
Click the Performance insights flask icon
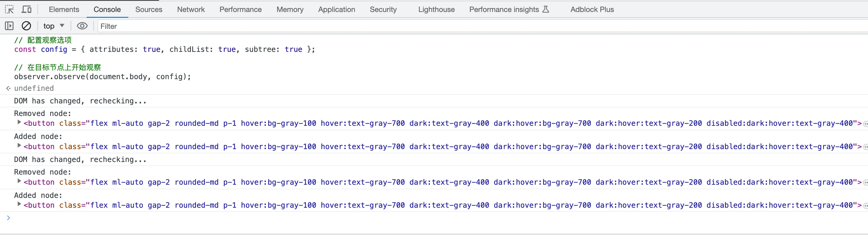click(x=545, y=10)
